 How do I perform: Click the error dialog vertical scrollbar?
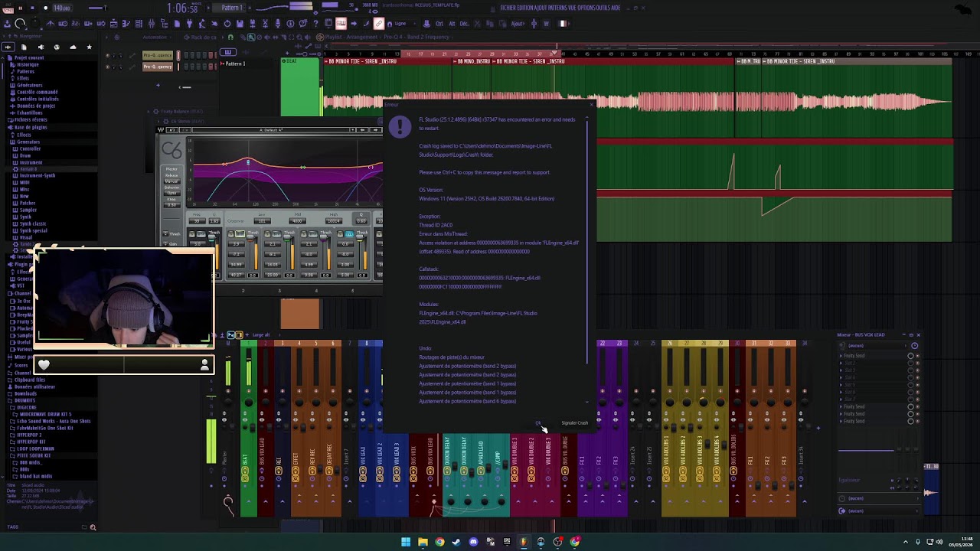click(588, 241)
